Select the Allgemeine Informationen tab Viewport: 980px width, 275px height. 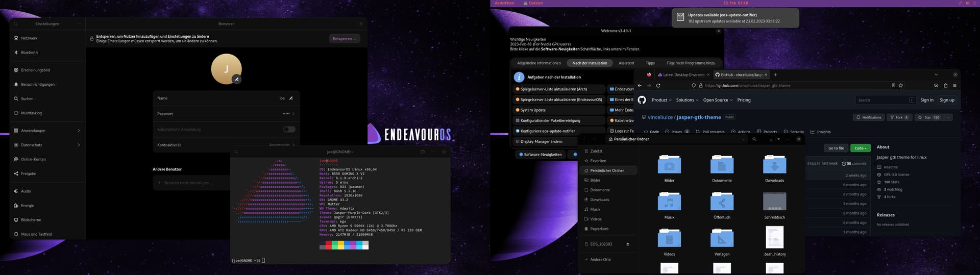coord(538,63)
